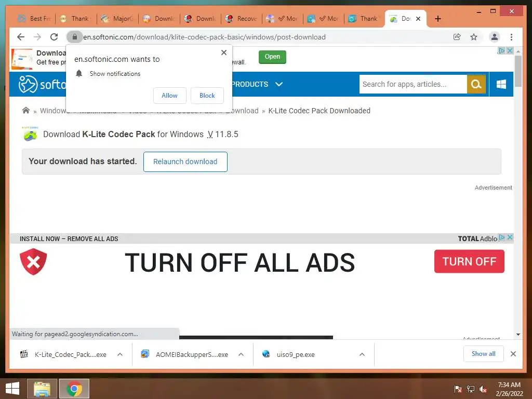This screenshot has height=399, width=532.
Task: Close the Total Adblock ad banner
Action: [510, 237]
